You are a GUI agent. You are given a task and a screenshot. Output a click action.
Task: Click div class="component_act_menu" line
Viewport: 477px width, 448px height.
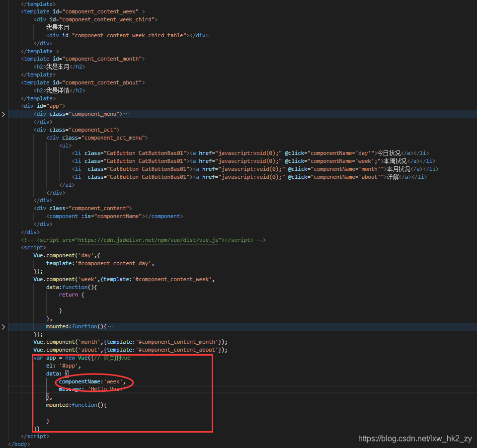[97, 138]
